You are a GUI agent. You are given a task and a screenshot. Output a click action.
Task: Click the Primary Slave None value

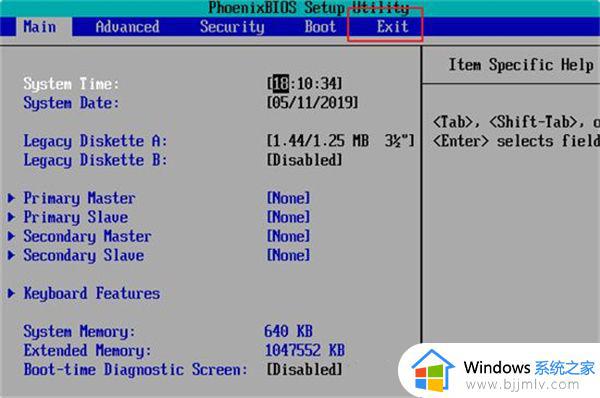(288, 217)
